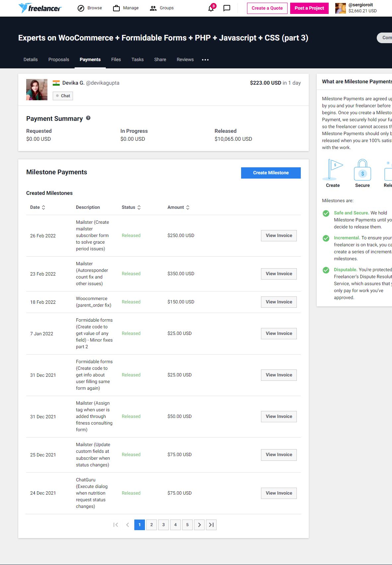This screenshot has height=565, width=392.
Task: Click the Post a Project button
Action: tap(309, 8)
